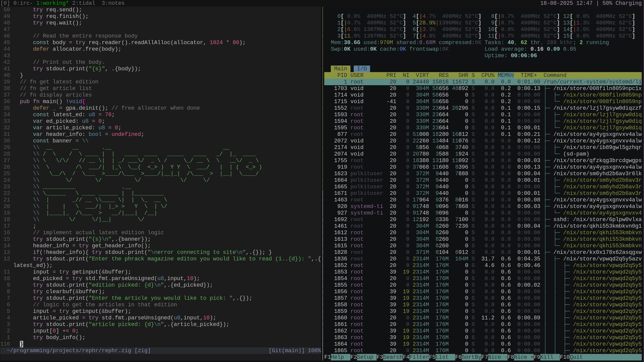
Task: Filter processes via F4Filter
Action: pyautogui.click(x=416, y=357)
